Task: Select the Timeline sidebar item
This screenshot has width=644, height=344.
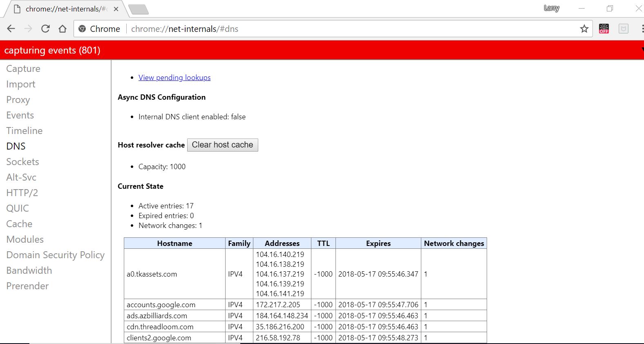Action: coord(24,131)
